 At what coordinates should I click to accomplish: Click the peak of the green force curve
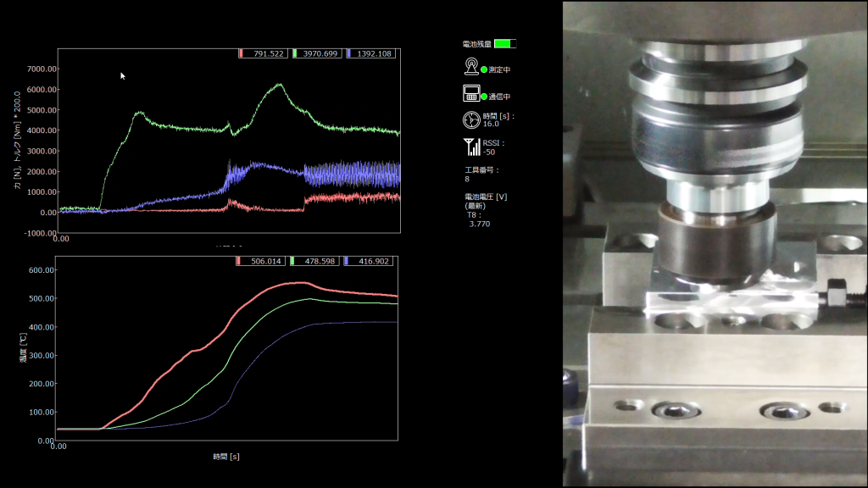278,84
